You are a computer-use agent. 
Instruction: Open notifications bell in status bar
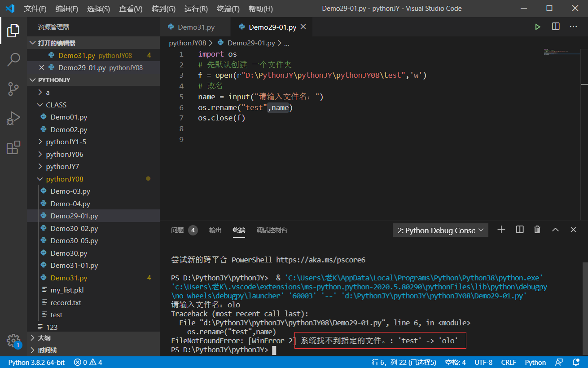click(x=575, y=362)
